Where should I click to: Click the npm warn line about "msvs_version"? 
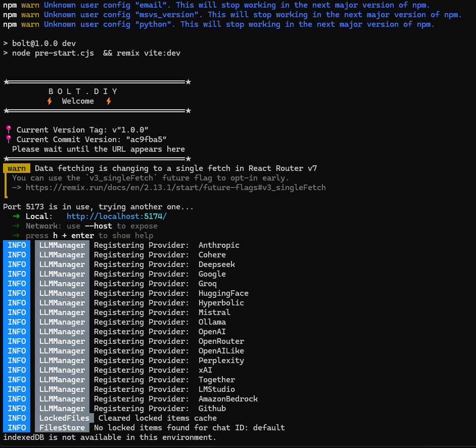tap(232, 15)
